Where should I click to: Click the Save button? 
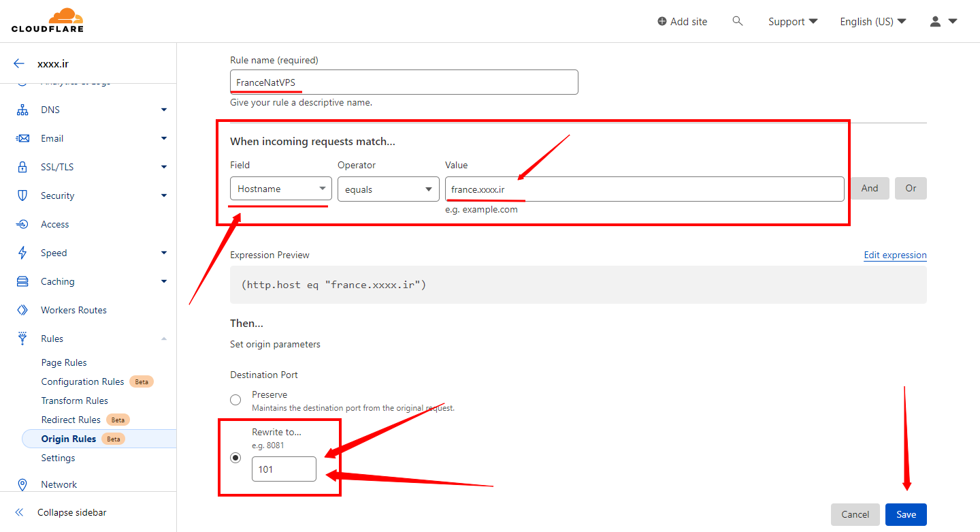pos(906,514)
